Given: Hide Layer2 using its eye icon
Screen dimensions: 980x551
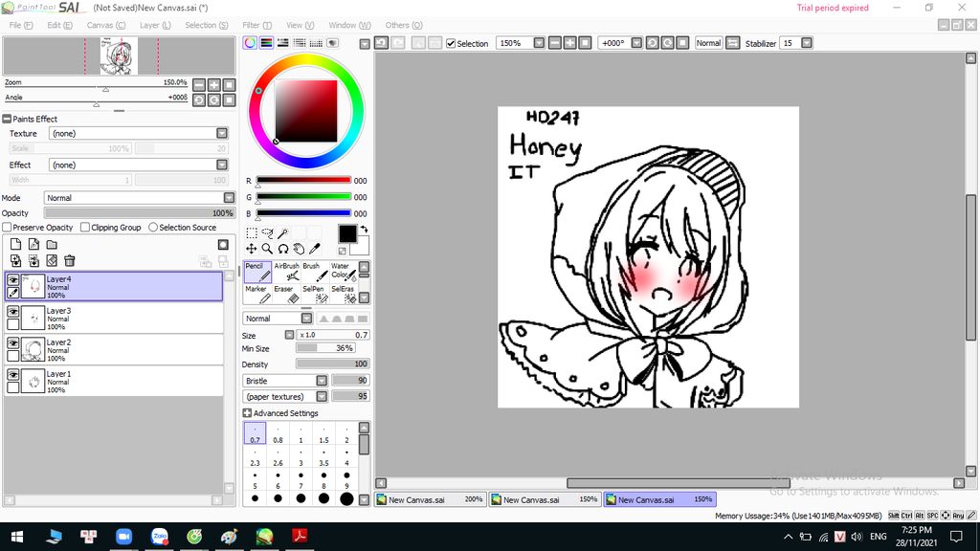Looking at the screenshot, I should 13,343.
